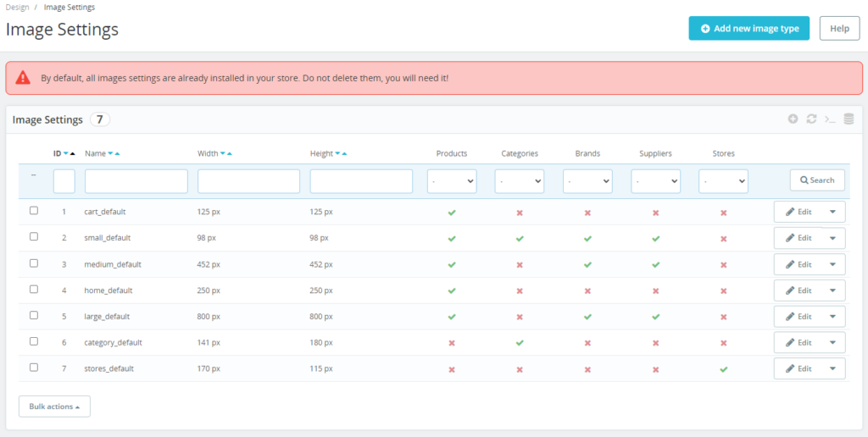The image size is (868, 437).
Task: Sort Height column ascending arrow
Action: [344, 154]
